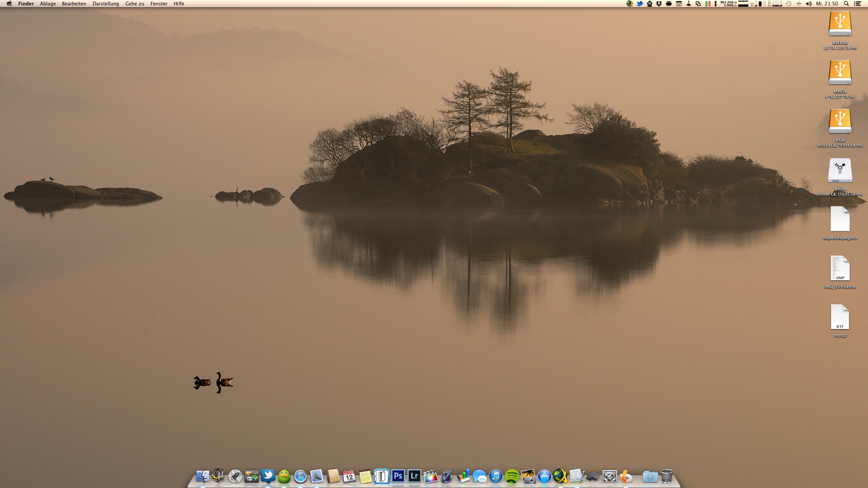The image size is (868, 488).
Task: Open Spotlight search magnifier
Action: click(846, 4)
